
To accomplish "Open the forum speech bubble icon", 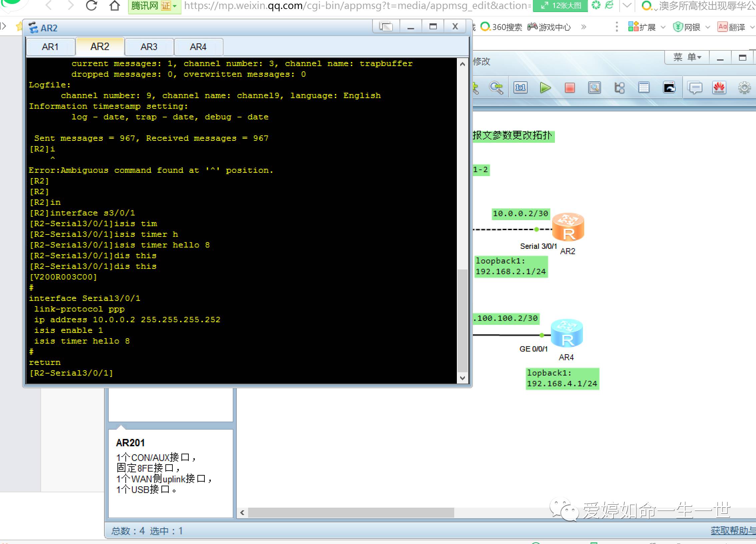I will click(x=695, y=88).
